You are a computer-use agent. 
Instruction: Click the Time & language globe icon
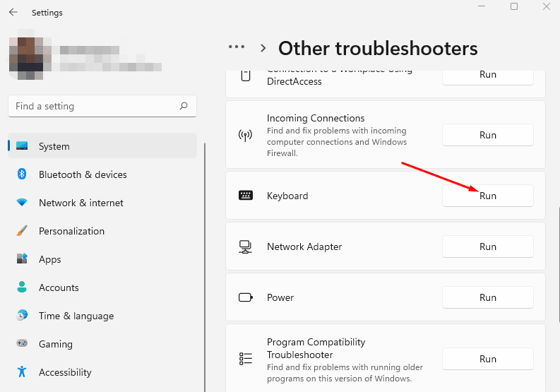tap(22, 315)
